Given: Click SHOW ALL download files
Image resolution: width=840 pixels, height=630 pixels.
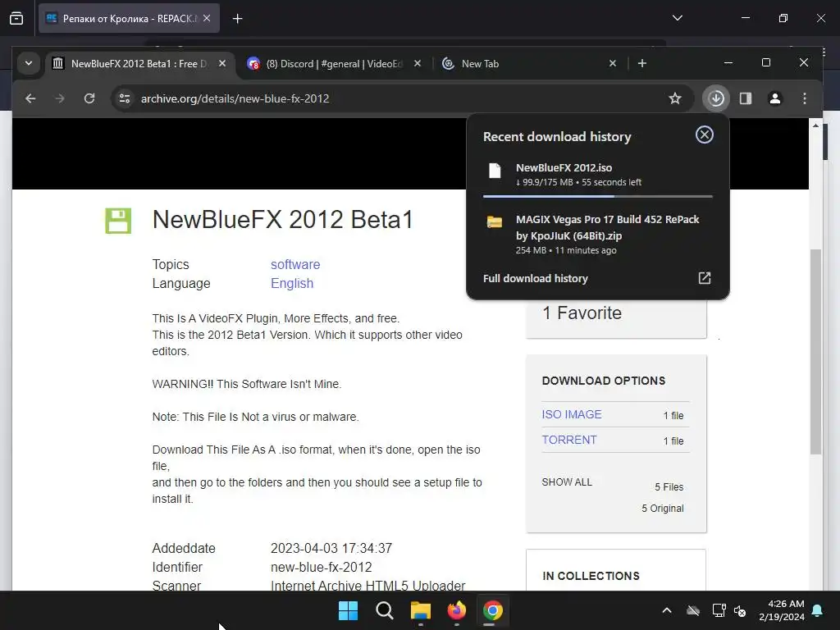Looking at the screenshot, I should (x=567, y=482).
